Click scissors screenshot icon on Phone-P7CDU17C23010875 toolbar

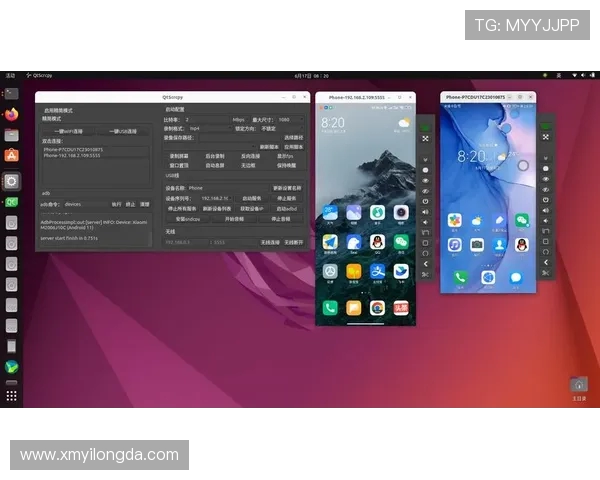[x=546, y=273]
